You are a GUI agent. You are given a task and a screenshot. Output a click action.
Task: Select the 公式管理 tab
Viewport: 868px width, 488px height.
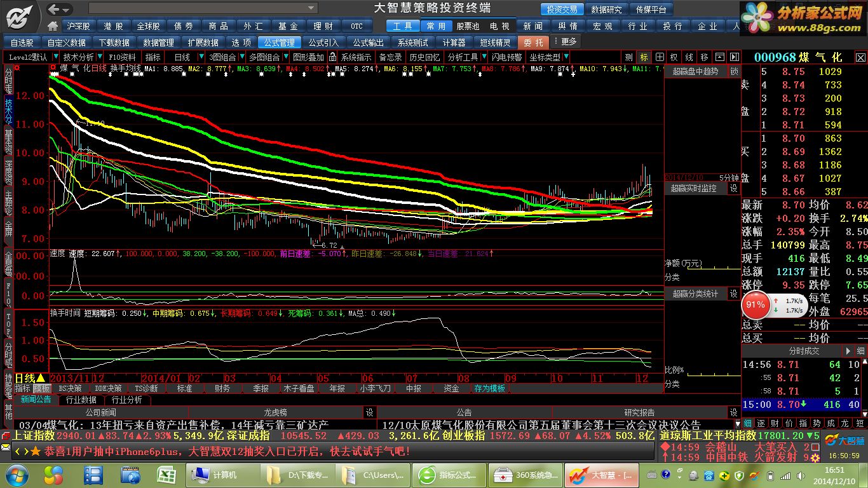(x=280, y=43)
